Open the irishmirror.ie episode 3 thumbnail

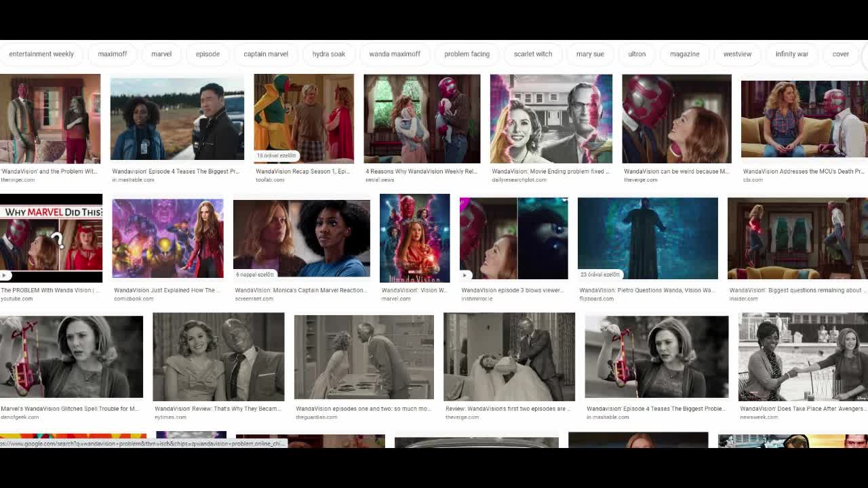click(514, 238)
